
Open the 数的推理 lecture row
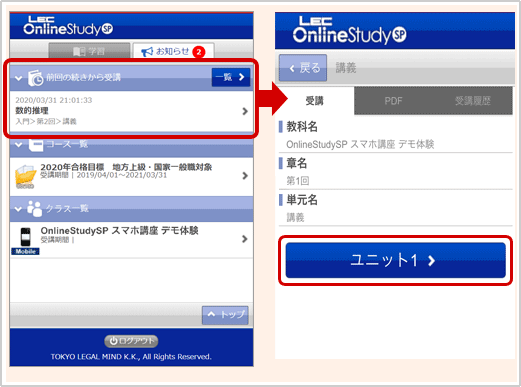[131, 111]
